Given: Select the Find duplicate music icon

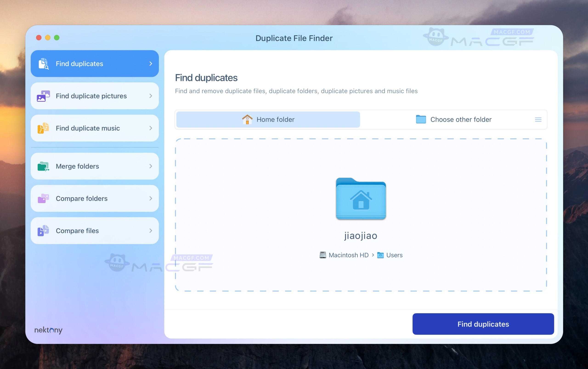Looking at the screenshot, I should coord(44,128).
